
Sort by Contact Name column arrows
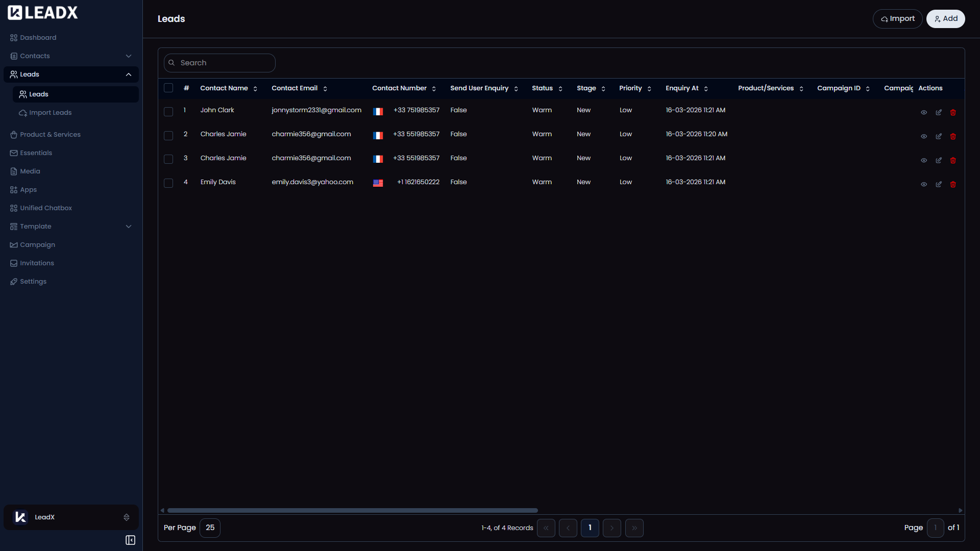(x=255, y=89)
